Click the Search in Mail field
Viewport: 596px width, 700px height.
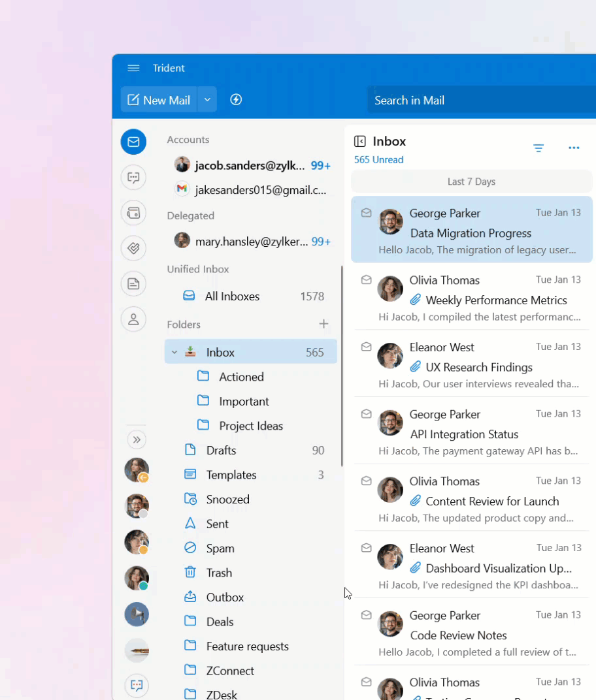(482, 101)
